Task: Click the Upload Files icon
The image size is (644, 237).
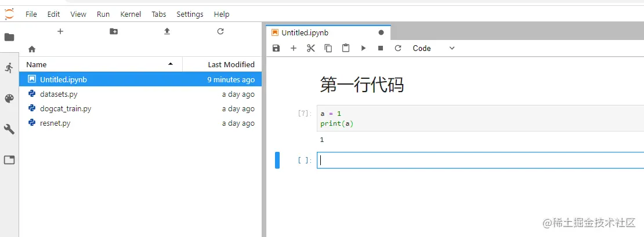Action: [167, 31]
